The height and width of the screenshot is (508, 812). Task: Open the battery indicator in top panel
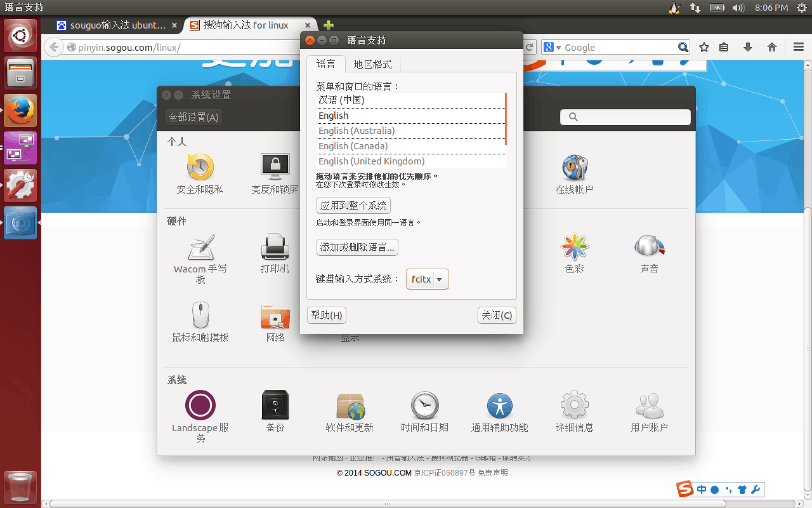coord(717,8)
